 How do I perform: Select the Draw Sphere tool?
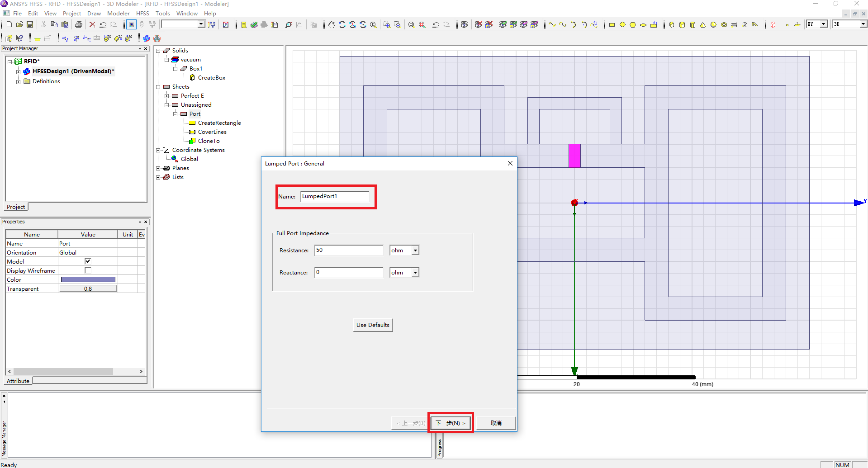713,24
